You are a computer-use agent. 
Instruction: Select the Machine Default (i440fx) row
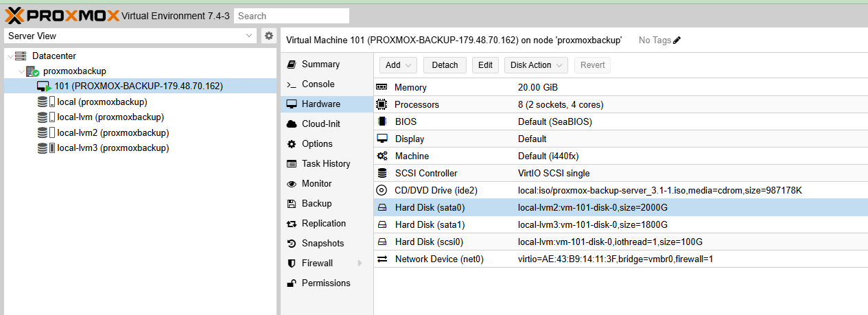click(x=621, y=156)
